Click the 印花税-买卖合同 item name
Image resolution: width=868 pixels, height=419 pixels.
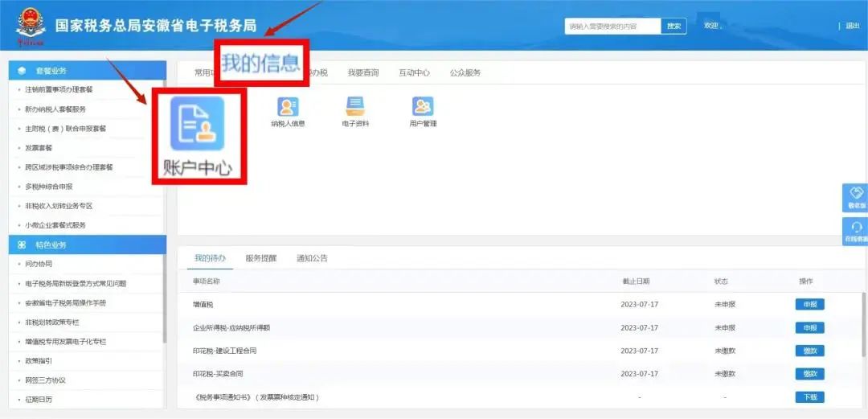(x=218, y=375)
